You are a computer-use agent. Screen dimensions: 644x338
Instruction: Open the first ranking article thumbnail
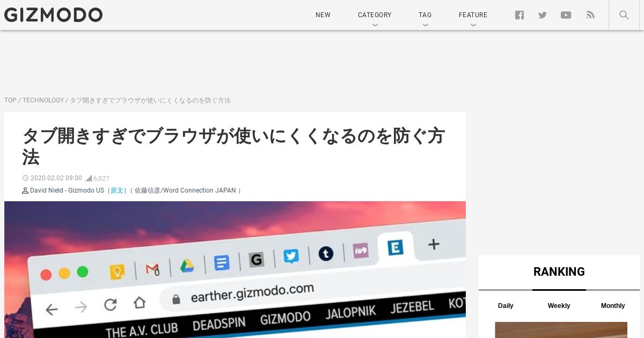pyautogui.click(x=561, y=330)
